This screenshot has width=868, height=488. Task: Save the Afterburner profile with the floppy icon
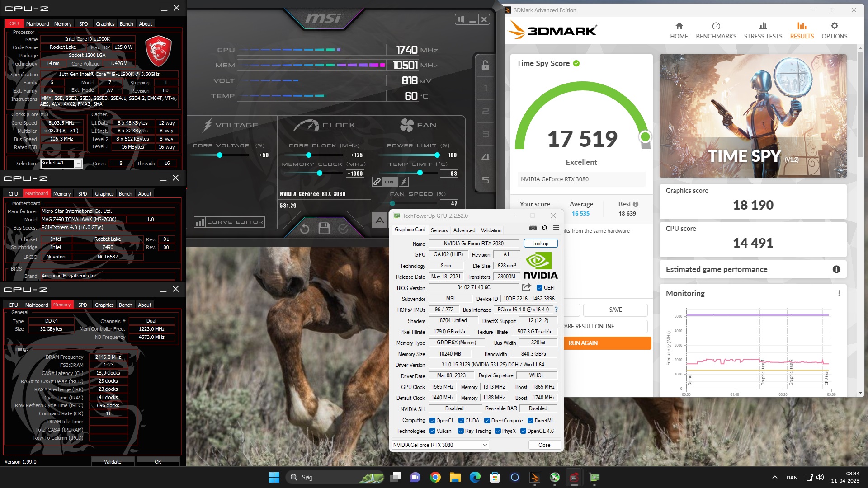324,229
